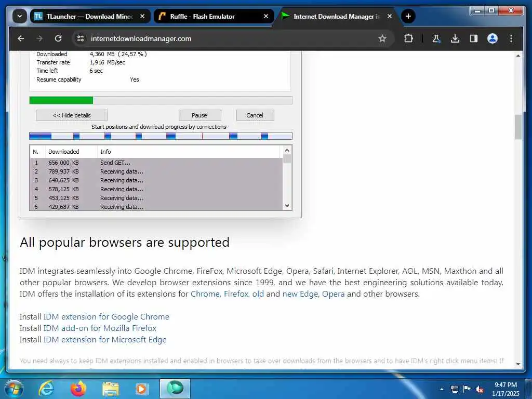The image size is (532, 399).
Task: Launch Internet Explorer from taskbar
Action: click(46, 389)
